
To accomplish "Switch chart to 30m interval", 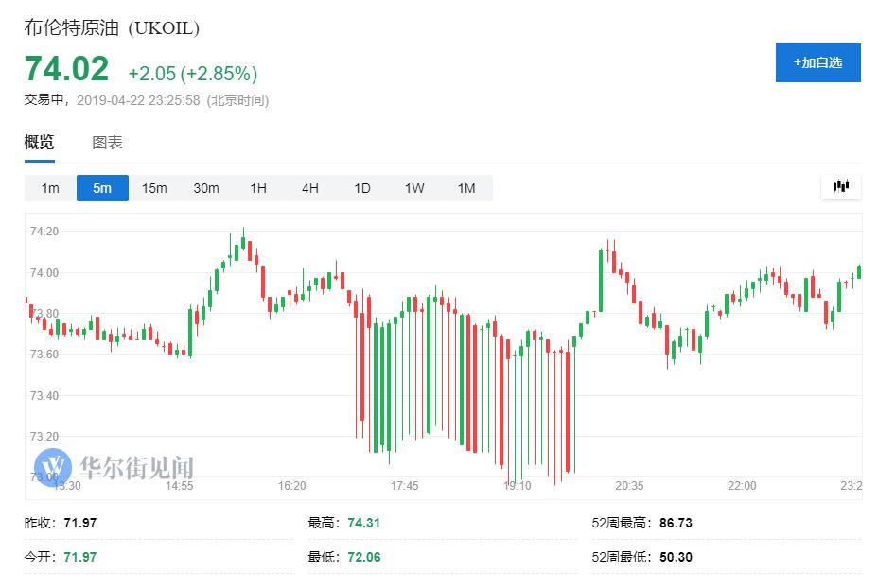I will (x=206, y=188).
